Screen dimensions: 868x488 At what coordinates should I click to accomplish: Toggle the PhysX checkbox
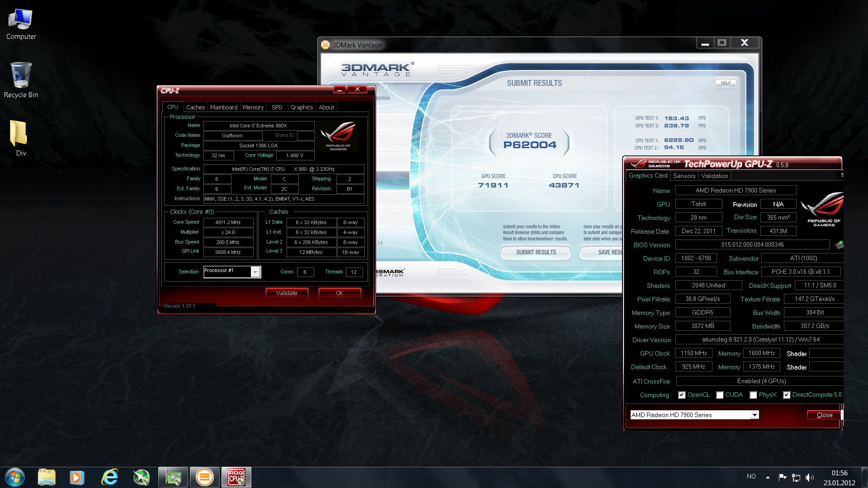point(753,395)
